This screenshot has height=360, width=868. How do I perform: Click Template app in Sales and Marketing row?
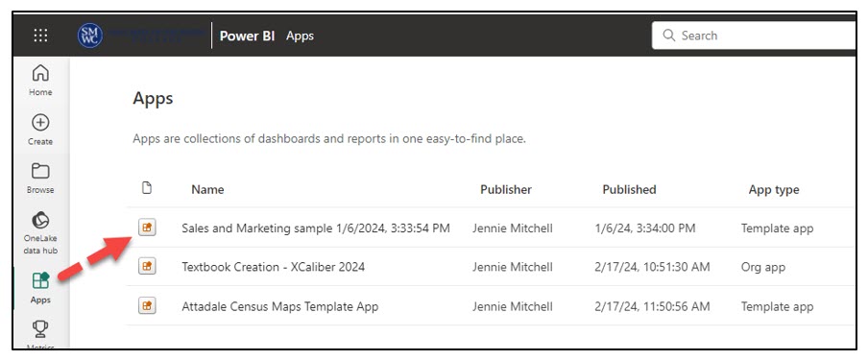777,228
